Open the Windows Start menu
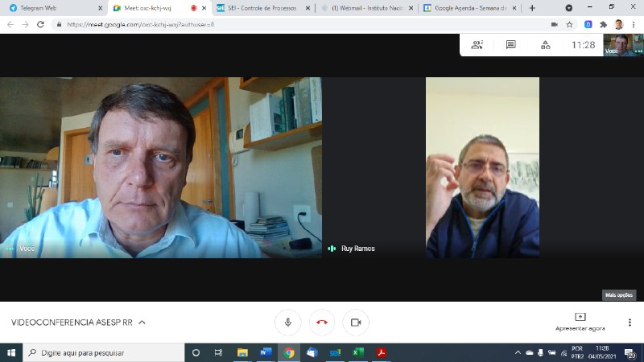 click(x=11, y=352)
